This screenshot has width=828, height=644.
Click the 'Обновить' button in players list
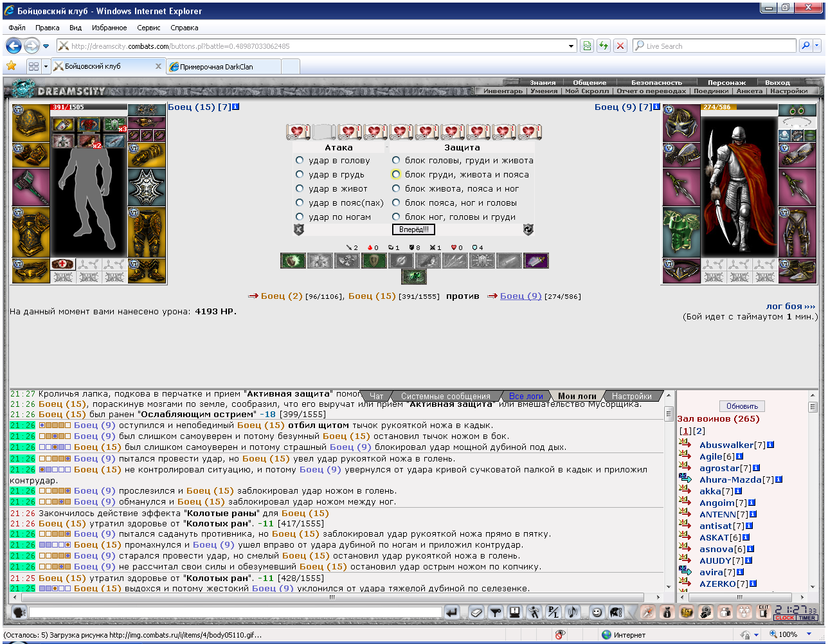pos(742,406)
